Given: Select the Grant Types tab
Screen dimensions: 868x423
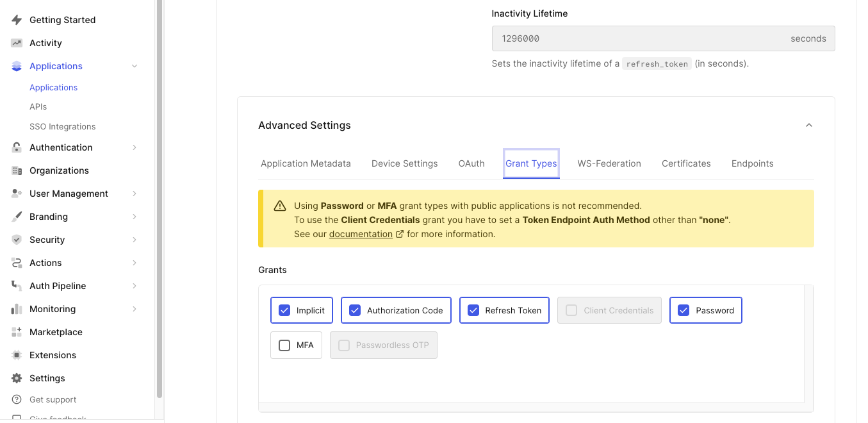Looking at the screenshot, I should pyautogui.click(x=531, y=163).
